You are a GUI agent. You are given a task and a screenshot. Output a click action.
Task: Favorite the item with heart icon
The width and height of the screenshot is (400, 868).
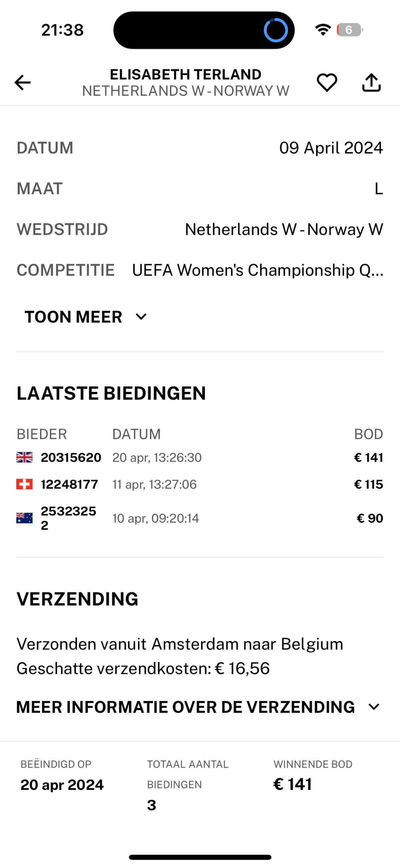click(327, 82)
